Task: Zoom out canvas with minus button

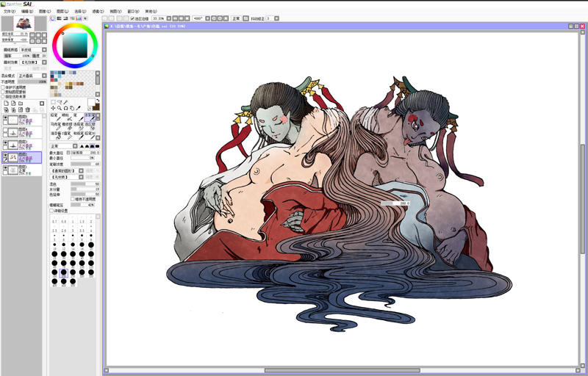Action: (x=175, y=18)
